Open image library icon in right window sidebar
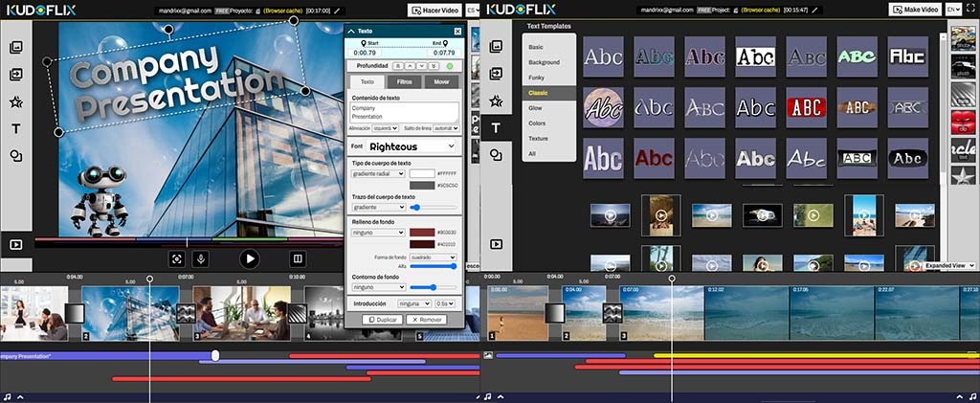980x403 pixels. pos(497,46)
